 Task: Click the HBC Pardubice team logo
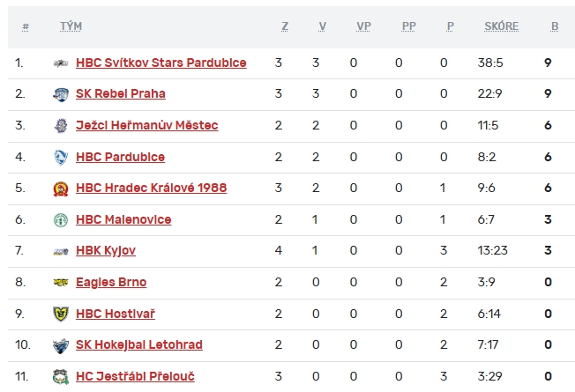(61, 158)
